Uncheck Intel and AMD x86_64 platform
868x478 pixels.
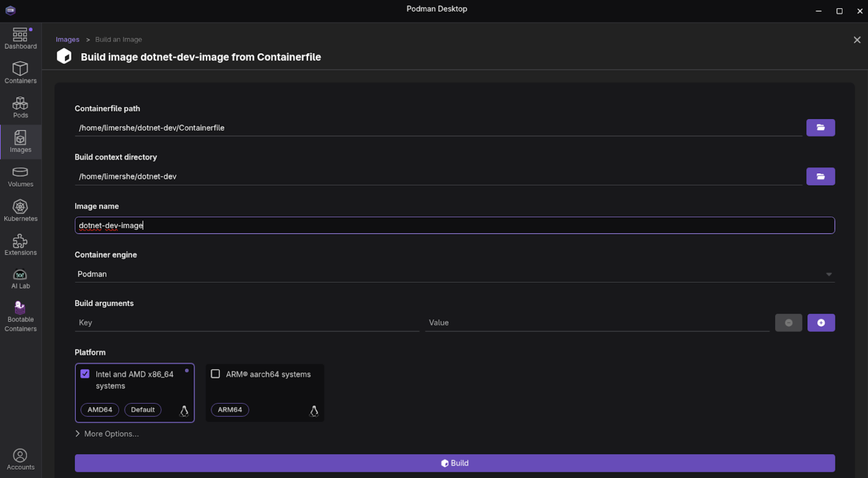click(x=85, y=374)
